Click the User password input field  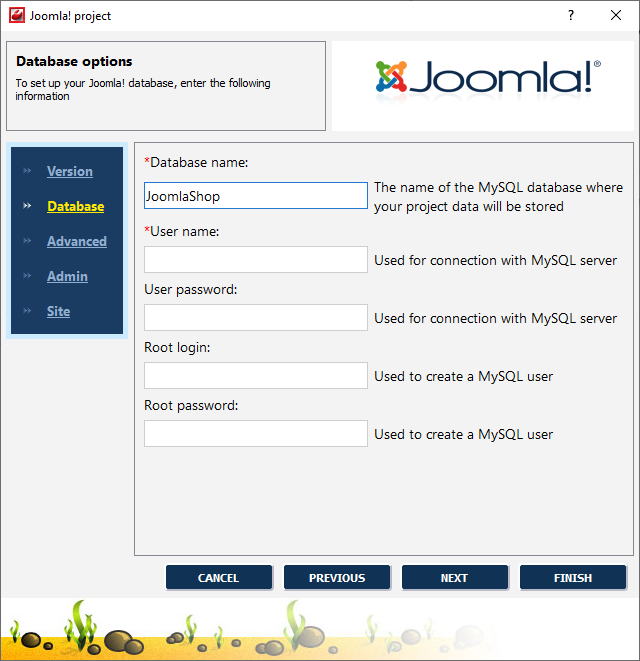tap(256, 317)
